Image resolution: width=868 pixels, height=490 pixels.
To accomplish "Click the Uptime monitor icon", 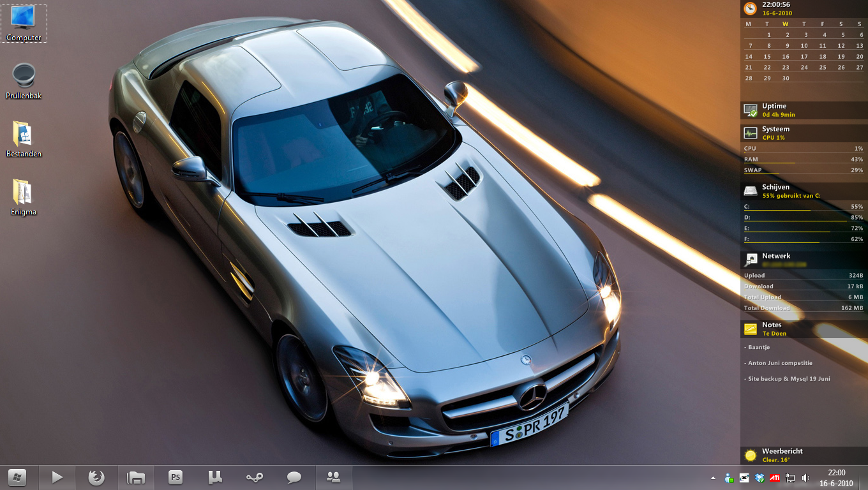I will [751, 110].
